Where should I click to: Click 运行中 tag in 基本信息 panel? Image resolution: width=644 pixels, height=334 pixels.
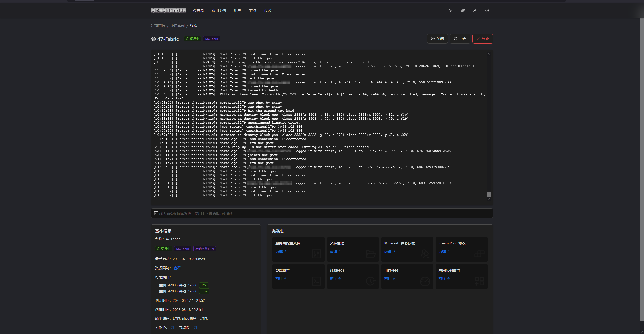164,249
